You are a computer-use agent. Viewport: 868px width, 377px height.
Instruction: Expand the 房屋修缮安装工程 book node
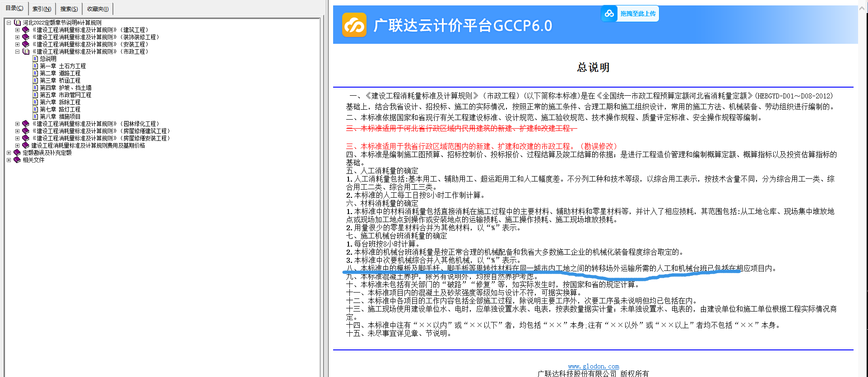(17, 138)
